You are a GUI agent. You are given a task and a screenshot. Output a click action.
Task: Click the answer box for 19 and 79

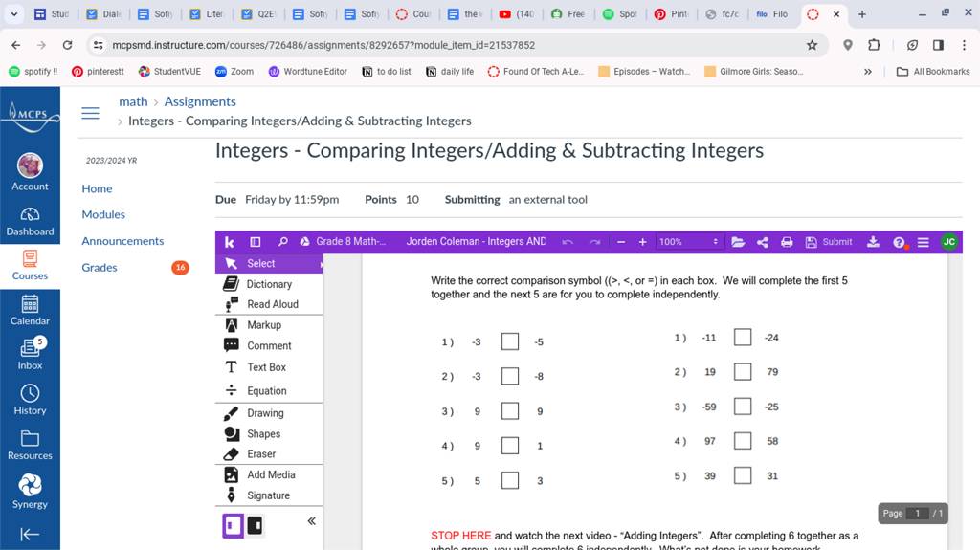[743, 372]
